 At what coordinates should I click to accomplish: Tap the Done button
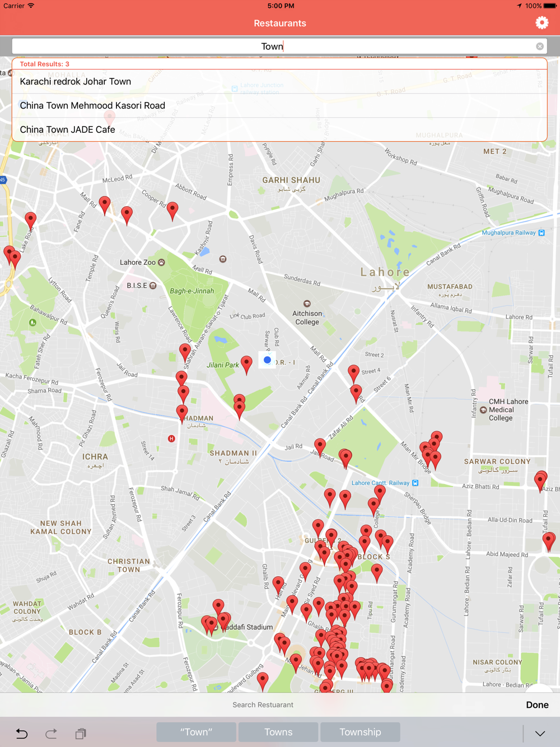537,705
